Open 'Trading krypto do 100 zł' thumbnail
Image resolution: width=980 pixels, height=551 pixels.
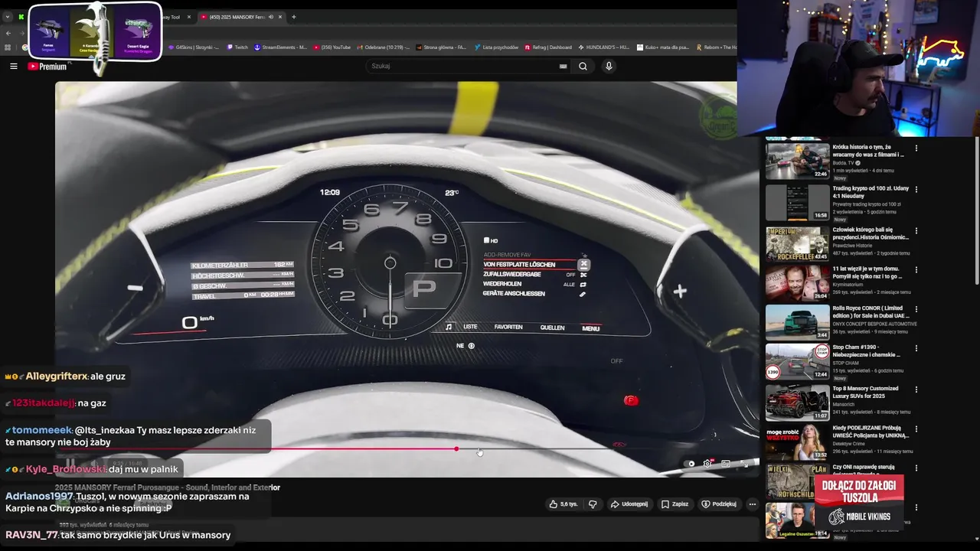pos(797,202)
